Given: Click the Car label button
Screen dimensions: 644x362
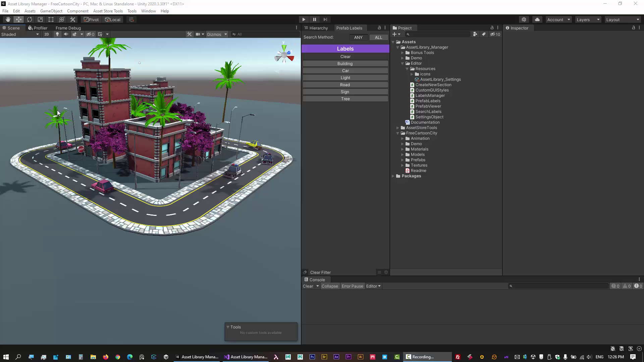Looking at the screenshot, I should (x=345, y=71).
